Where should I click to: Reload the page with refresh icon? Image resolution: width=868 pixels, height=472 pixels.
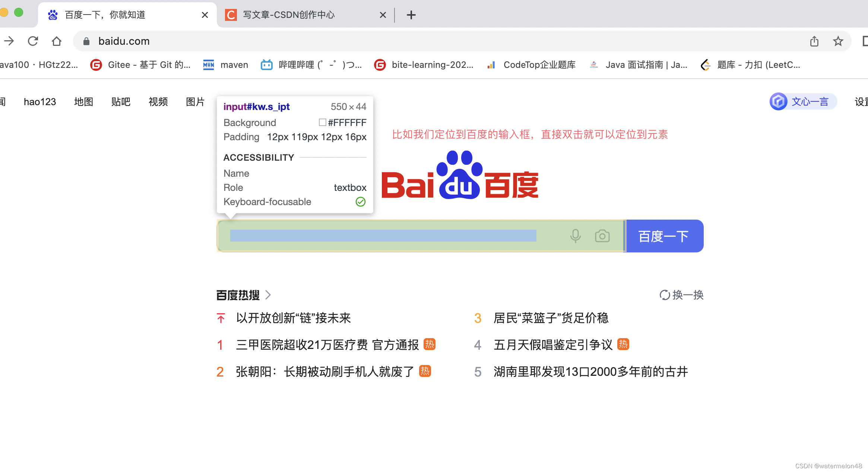click(33, 41)
